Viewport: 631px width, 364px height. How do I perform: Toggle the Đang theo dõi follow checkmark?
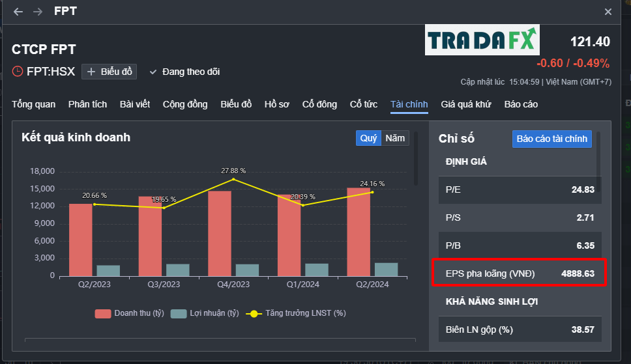(x=153, y=72)
